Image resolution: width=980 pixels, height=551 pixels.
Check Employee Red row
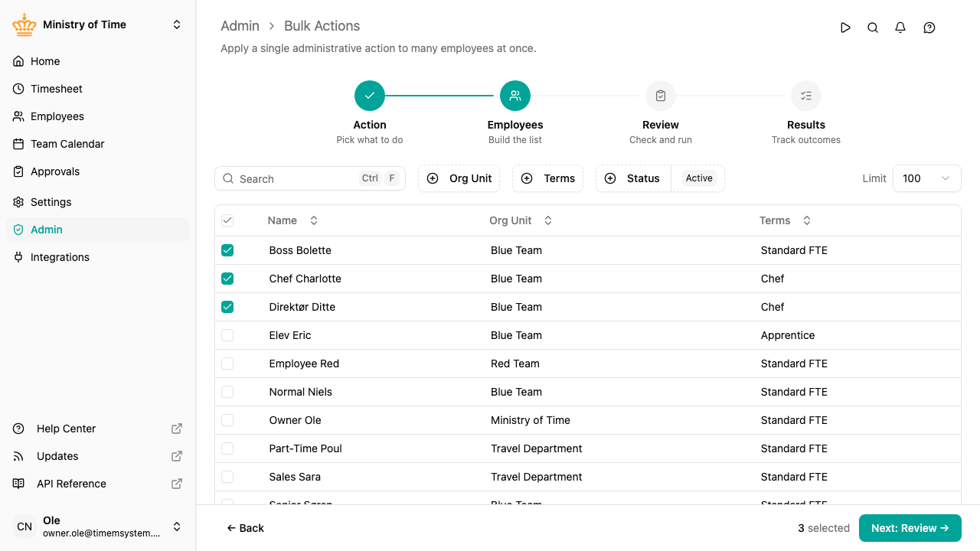pos(227,364)
